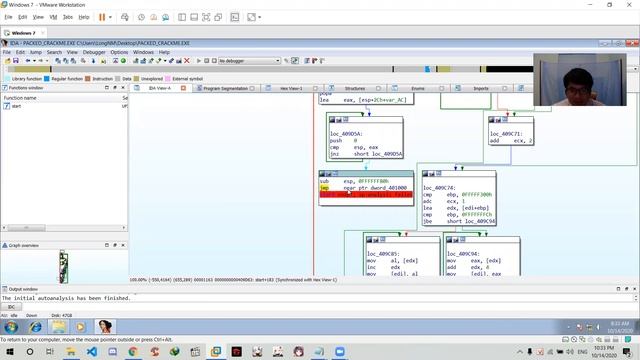Close the IDA View-A tab

click(183, 88)
